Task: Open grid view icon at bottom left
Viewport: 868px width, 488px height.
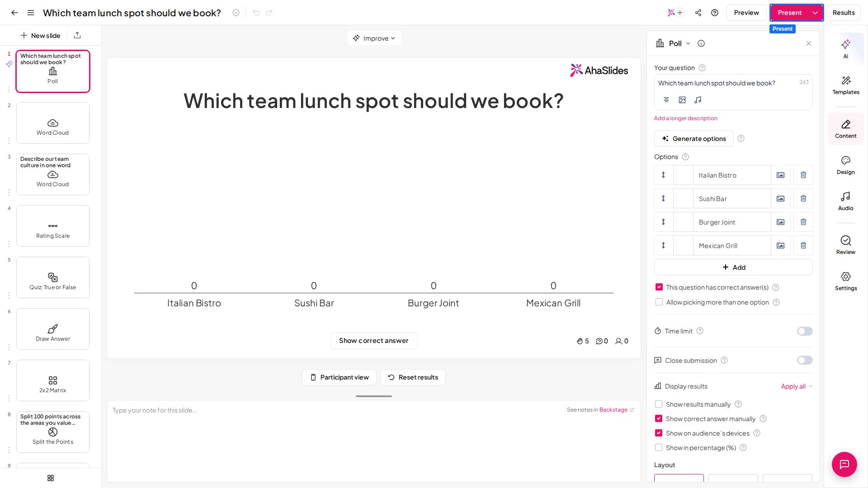Action: point(51,478)
